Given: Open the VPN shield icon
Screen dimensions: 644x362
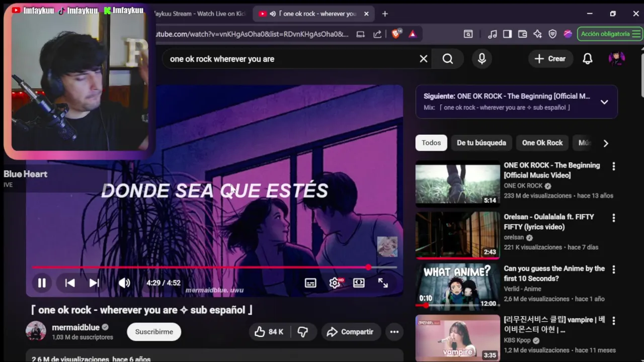Looking at the screenshot, I should pyautogui.click(x=552, y=34).
